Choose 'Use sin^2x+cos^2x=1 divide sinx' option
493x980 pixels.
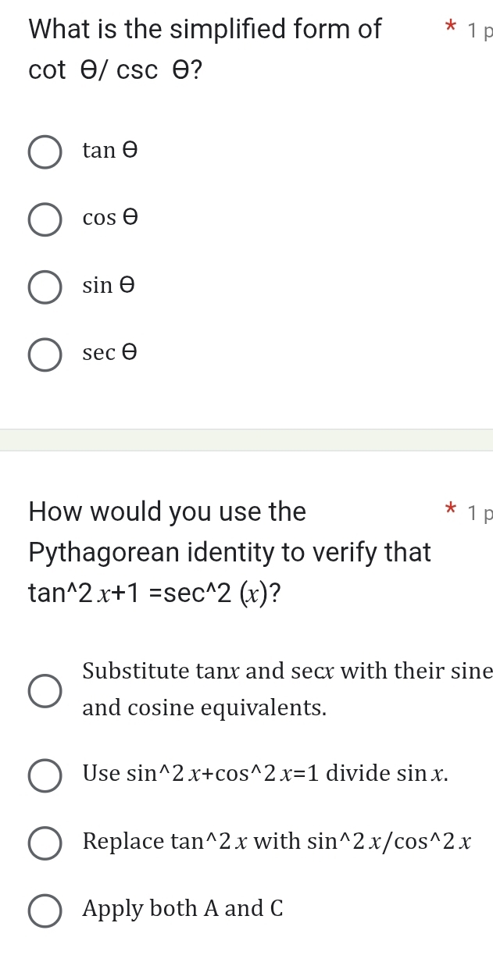(x=45, y=775)
